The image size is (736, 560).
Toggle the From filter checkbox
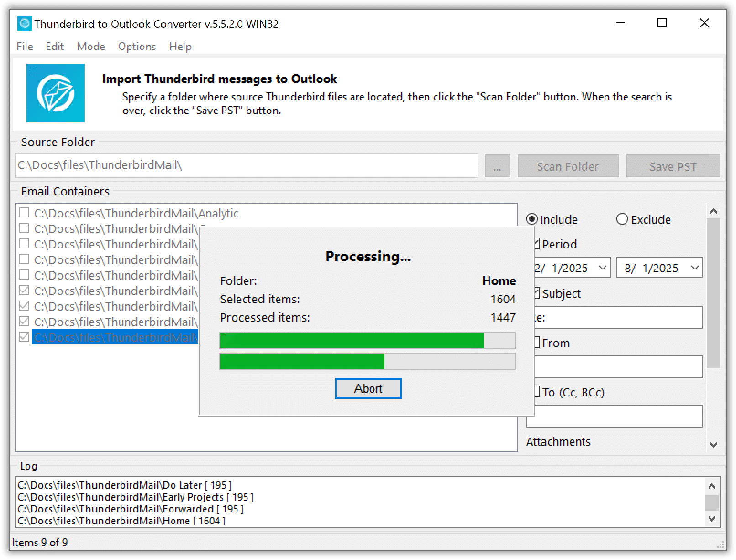point(537,342)
